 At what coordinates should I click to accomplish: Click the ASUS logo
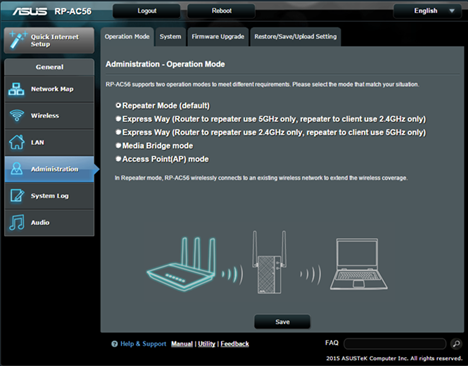point(30,11)
